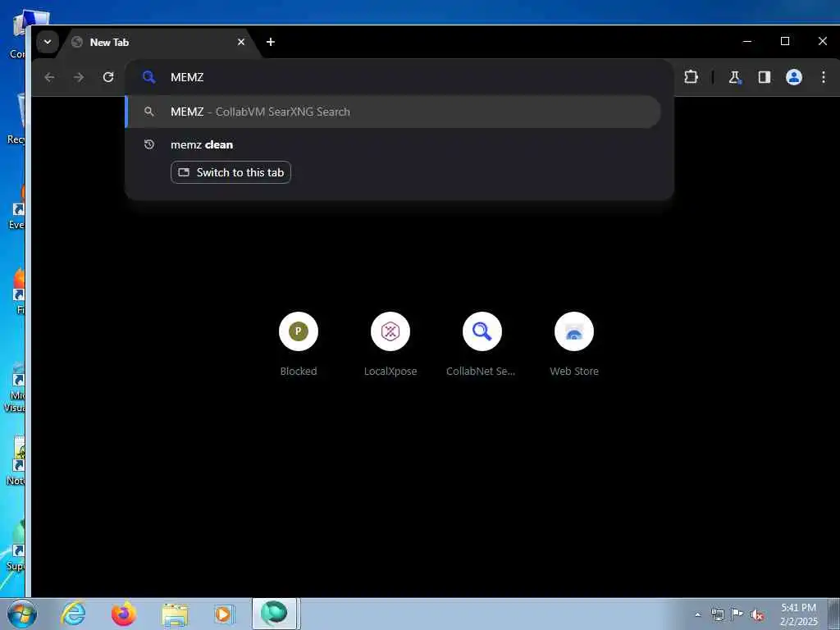Open a new tab with plus button
This screenshot has height=630, width=840.
(x=271, y=42)
